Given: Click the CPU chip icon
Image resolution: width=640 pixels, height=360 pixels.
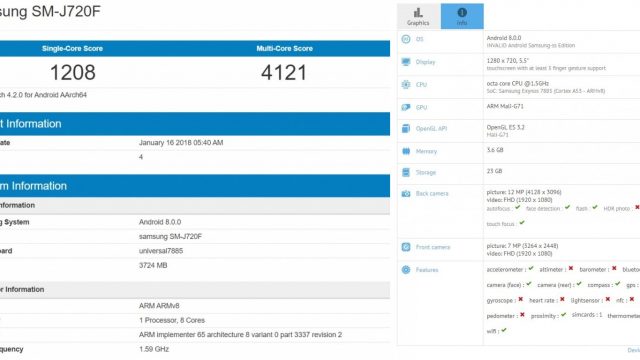Looking at the screenshot, I should pyautogui.click(x=406, y=84).
